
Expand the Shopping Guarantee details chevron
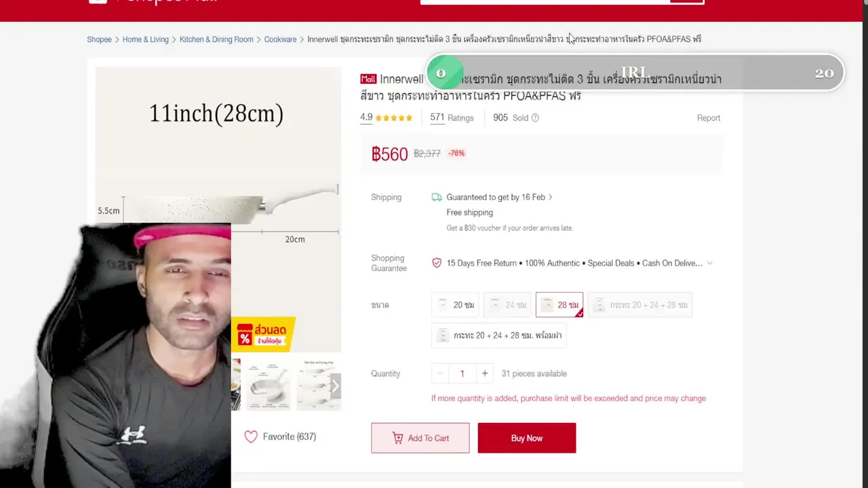[x=710, y=263]
